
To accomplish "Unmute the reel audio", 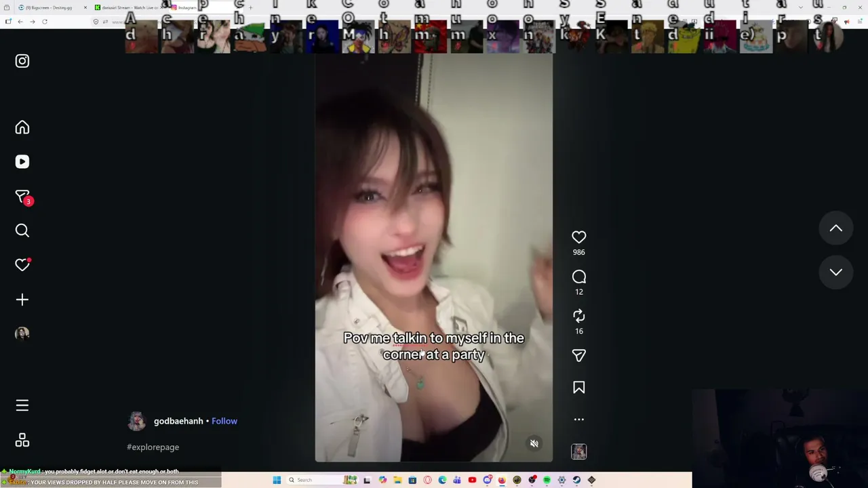I will 534,443.
